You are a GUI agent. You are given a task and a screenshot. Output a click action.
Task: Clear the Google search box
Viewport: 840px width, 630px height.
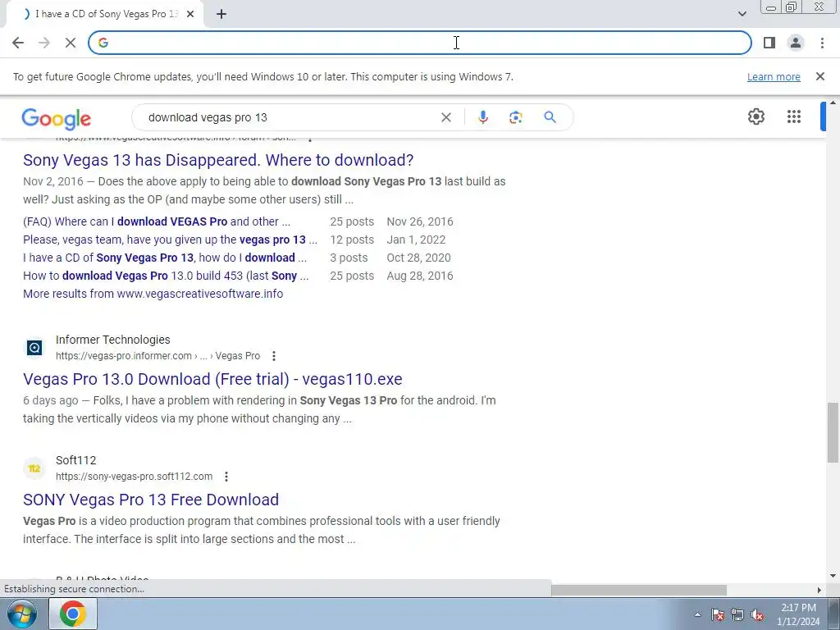[x=445, y=117]
